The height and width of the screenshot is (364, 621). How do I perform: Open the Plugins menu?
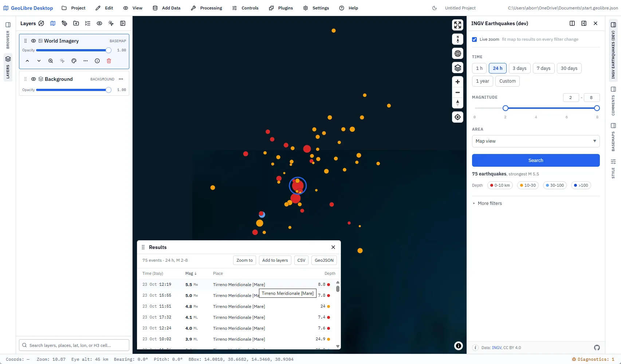coord(281,8)
